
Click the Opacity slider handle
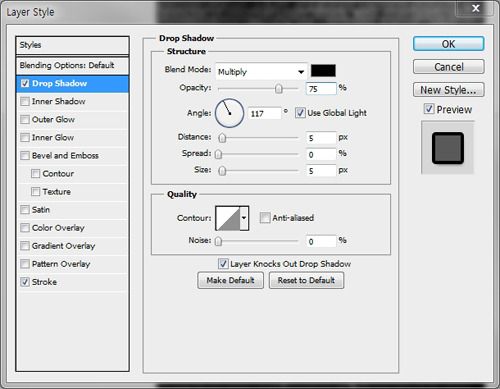pyautogui.click(x=279, y=89)
